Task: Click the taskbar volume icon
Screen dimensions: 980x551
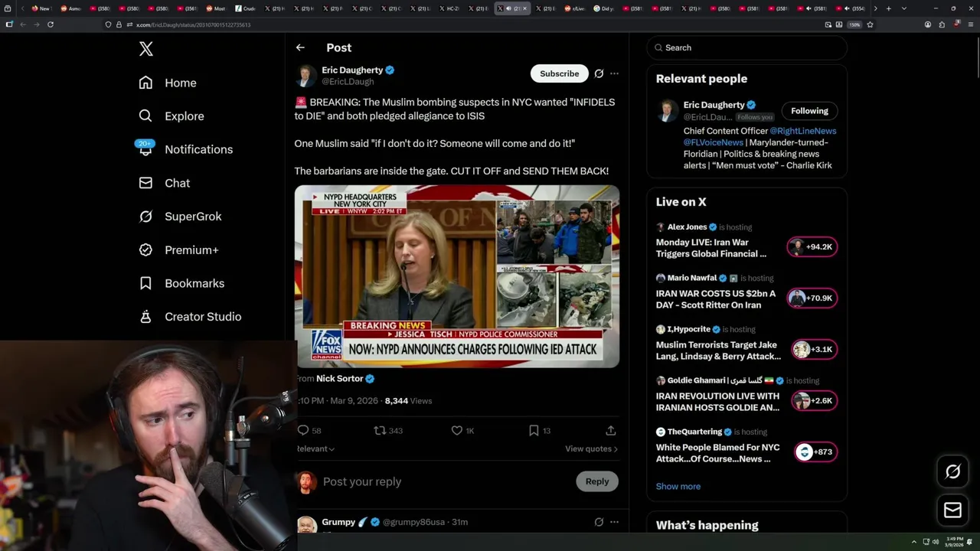Action: pos(935,542)
